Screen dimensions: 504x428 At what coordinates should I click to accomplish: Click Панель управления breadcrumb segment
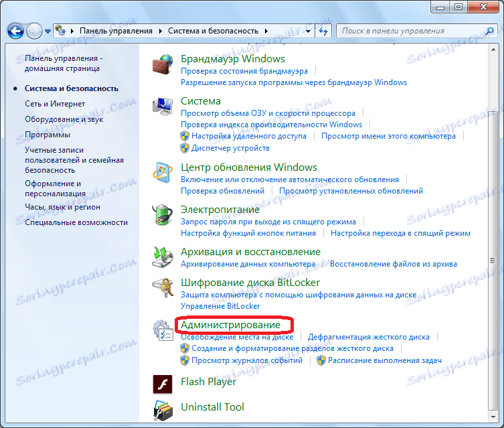[116, 31]
